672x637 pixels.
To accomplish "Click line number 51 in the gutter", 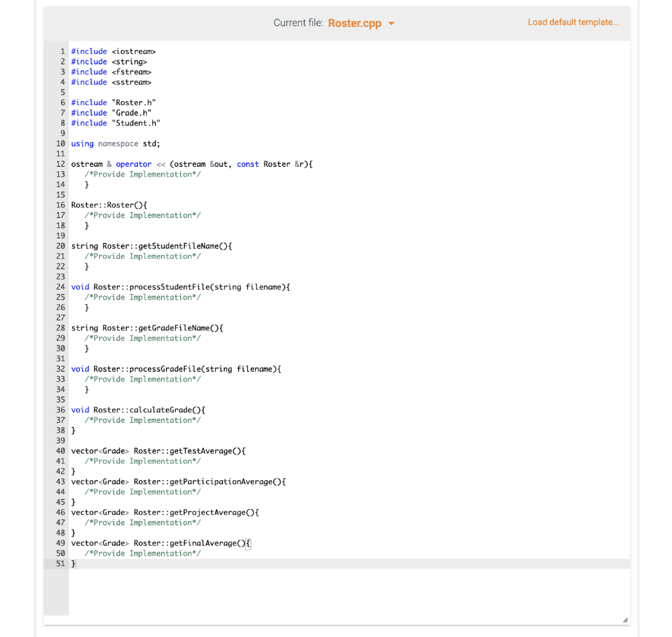I will point(60,563).
